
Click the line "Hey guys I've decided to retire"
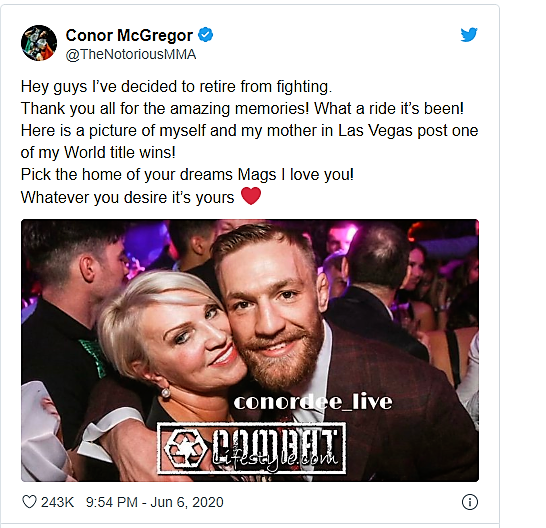177,86
